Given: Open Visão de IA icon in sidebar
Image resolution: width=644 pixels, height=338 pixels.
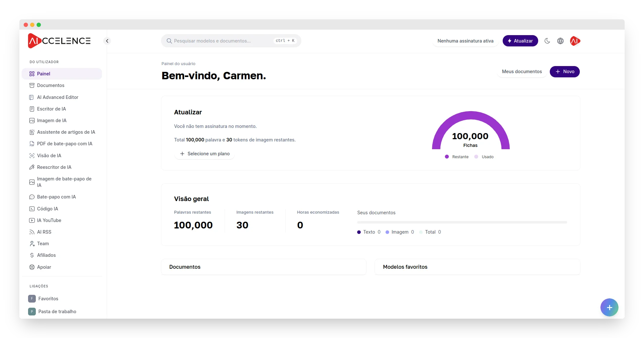Looking at the screenshot, I should pyautogui.click(x=32, y=156).
